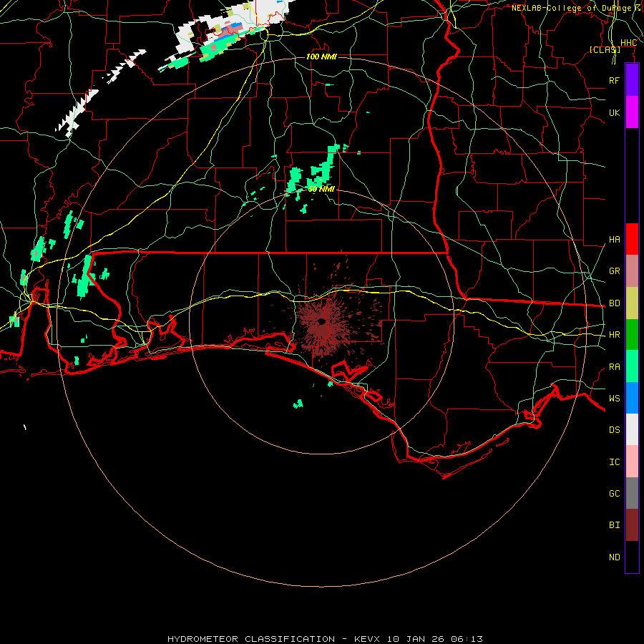Click the IC legend label
This screenshot has height=644, width=644.
point(614,462)
